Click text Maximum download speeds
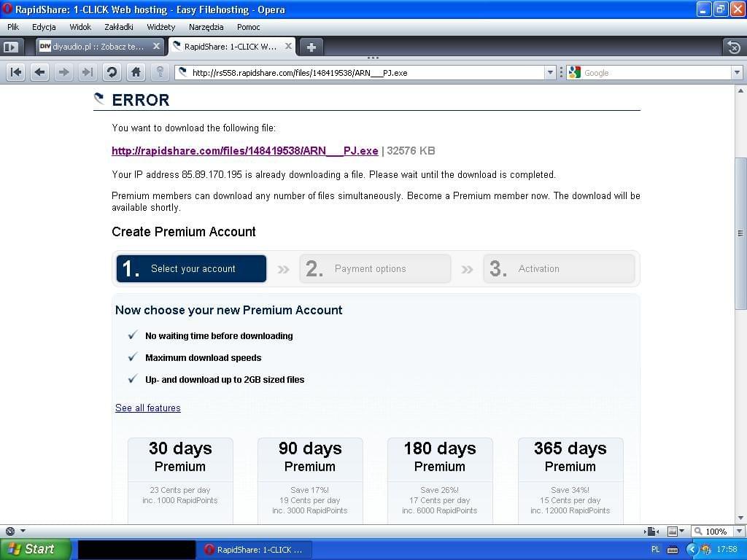This screenshot has width=747, height=560. click(x=203, y=357)
